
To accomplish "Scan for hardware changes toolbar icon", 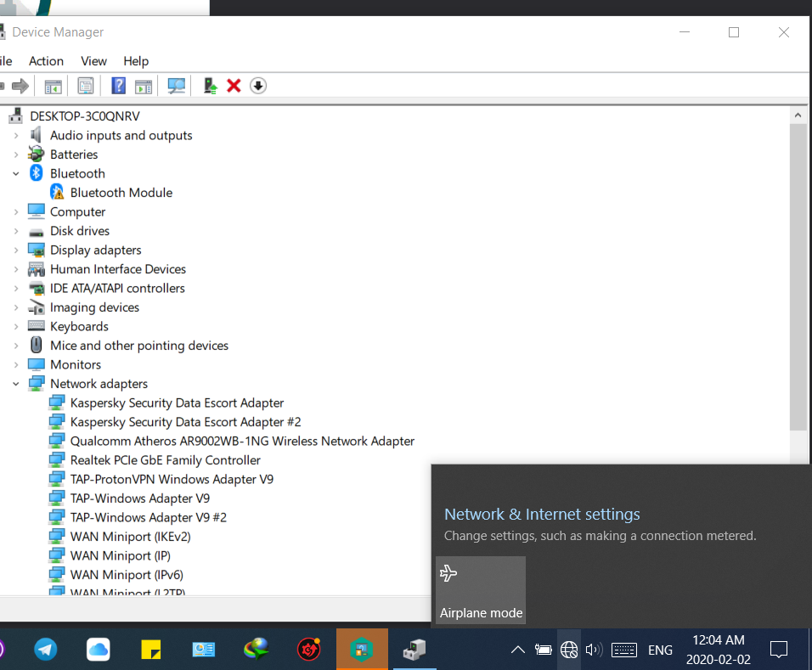I will pos(176,86).
